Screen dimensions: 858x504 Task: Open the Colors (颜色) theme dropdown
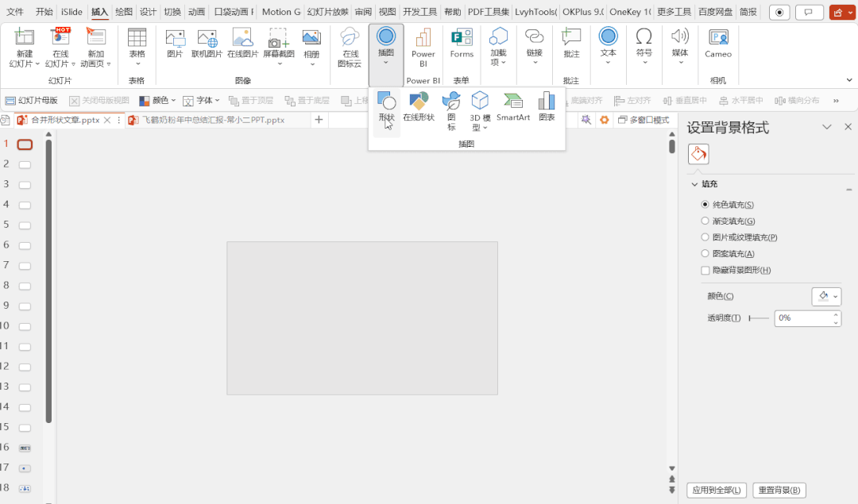tap(157, 101)
